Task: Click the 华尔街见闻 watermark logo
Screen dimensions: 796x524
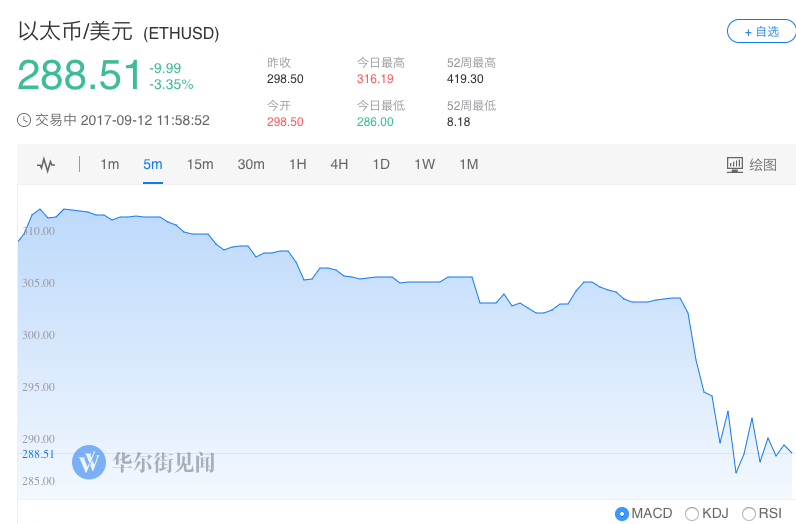Action: 90,462
